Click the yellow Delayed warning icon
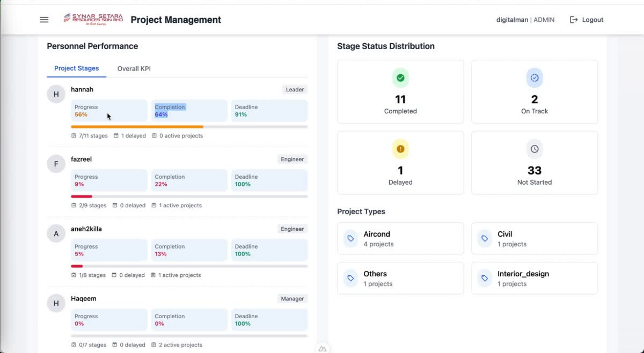644x353 pixels. [x=400, y=149]
